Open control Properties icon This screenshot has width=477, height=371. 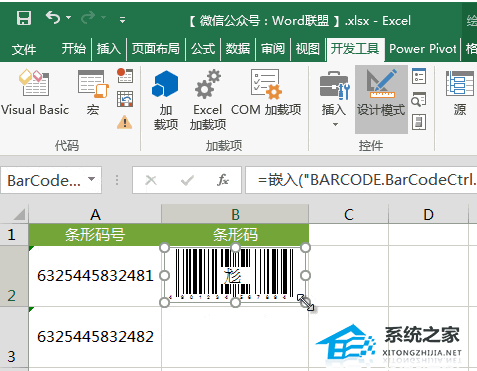tap(419, 76)
